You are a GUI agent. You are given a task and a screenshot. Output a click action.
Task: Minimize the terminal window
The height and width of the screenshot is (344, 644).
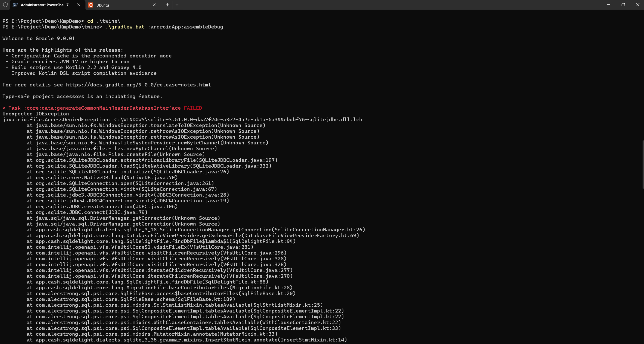608,5
